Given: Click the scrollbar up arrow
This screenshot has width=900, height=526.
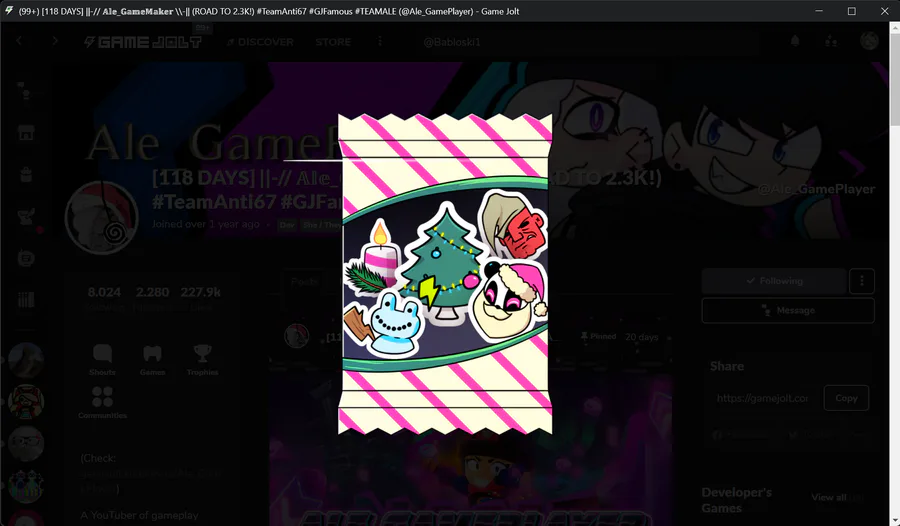Looking at the screenshot, I should pyautogui.click(x=894, y=27).
